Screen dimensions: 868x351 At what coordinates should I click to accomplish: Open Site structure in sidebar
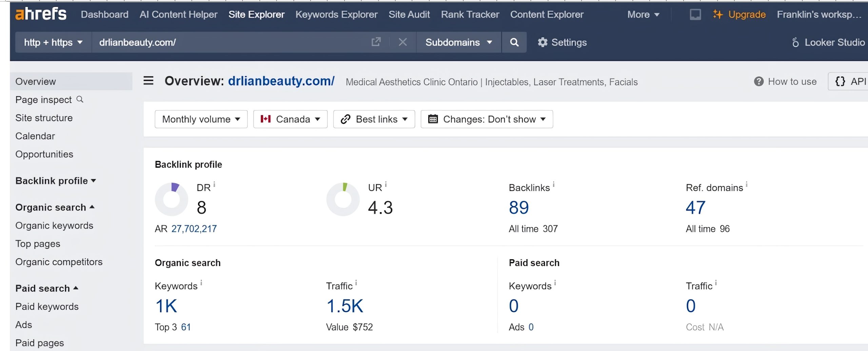click(x=44, y=118)
